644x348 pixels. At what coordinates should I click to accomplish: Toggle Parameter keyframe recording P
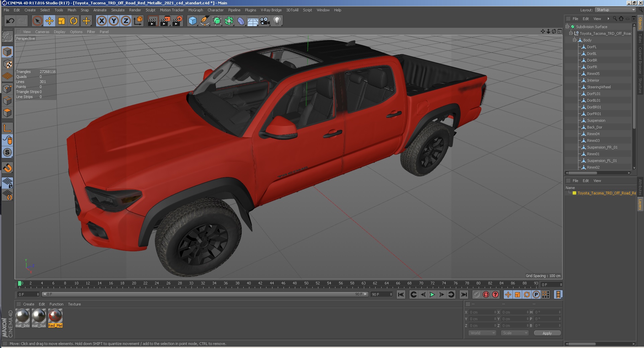[536, 294]
